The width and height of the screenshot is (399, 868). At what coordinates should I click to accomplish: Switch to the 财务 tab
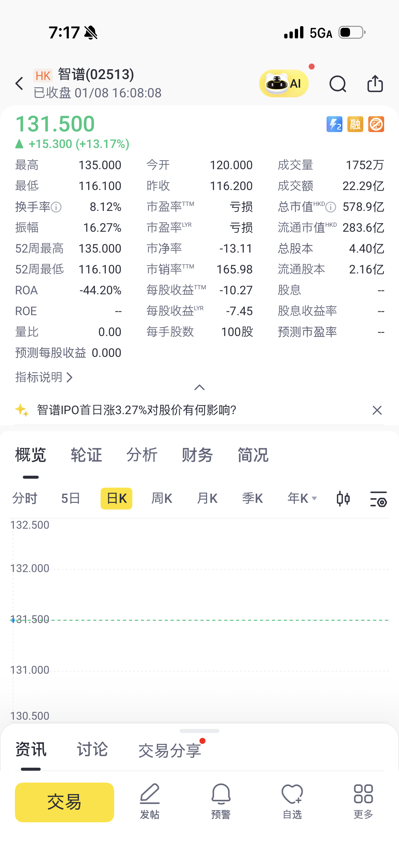pos(197,455)
